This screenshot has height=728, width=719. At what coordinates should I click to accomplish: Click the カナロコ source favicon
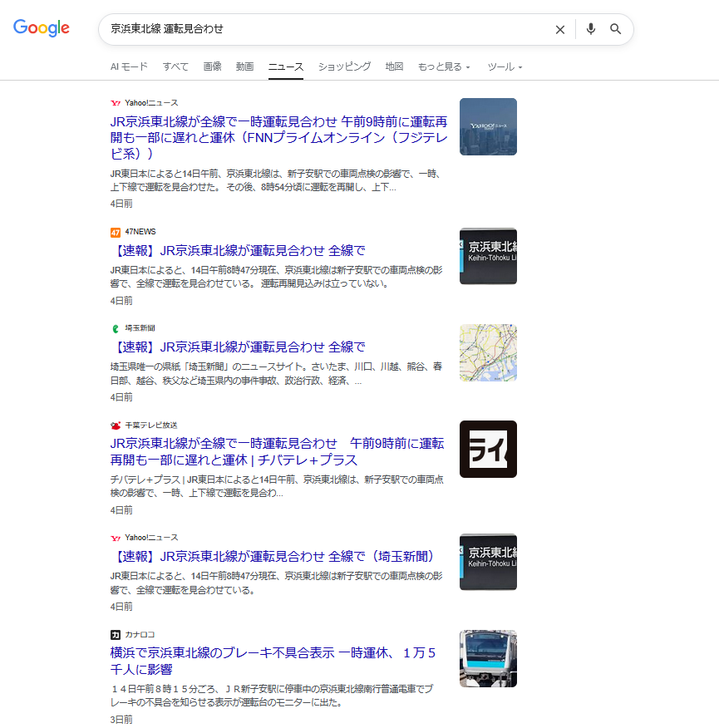(116, 634)
